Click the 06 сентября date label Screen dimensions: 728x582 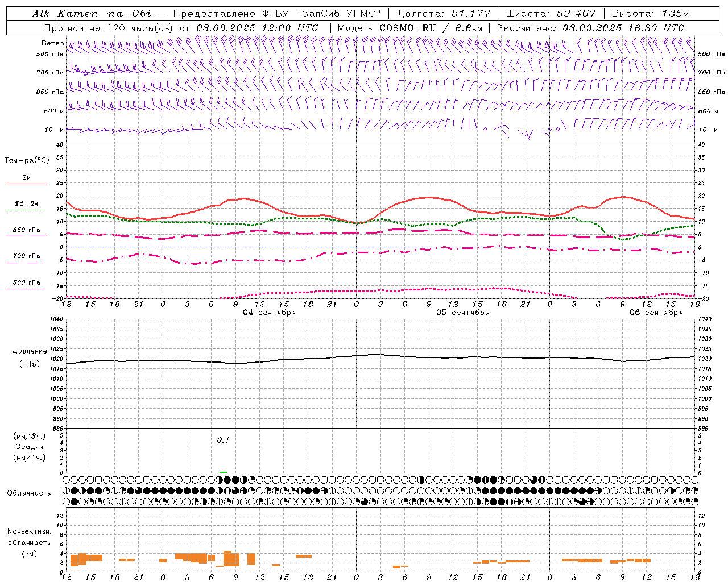(x=656, y=313)
